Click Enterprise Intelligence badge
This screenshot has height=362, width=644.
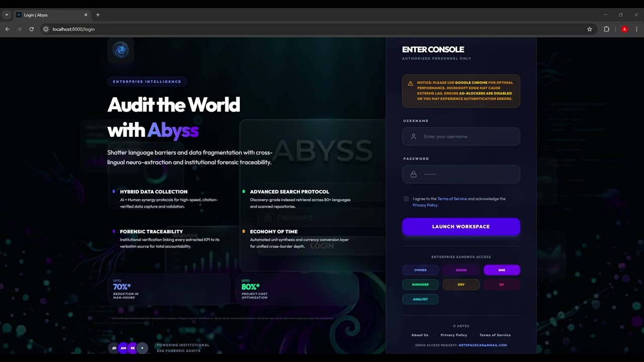point(147,81)
